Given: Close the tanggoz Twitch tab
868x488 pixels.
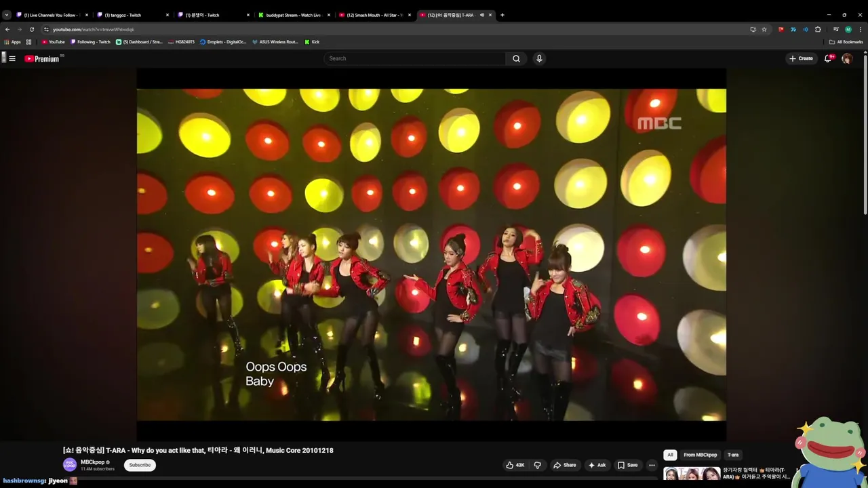Looking at the screenshot, I should coord(167,15).
